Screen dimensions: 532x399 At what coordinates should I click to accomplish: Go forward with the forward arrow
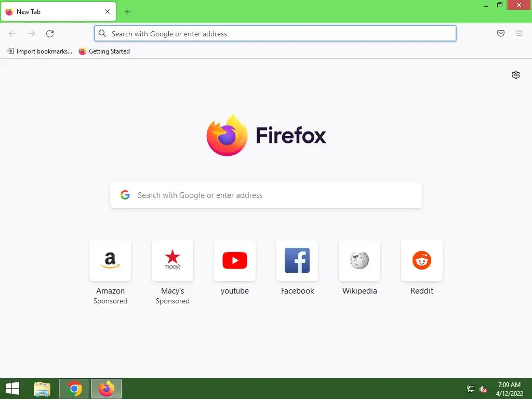click(31, 34)
